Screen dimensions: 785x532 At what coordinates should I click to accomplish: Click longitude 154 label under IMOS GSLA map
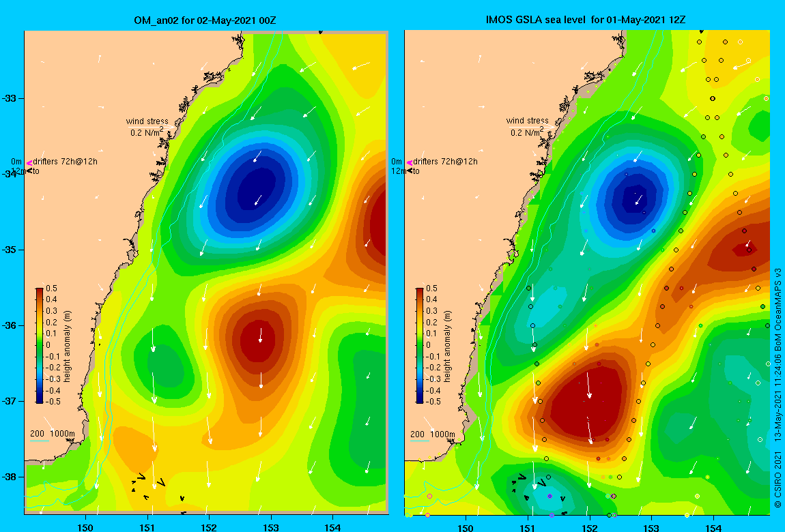[713, 527]
